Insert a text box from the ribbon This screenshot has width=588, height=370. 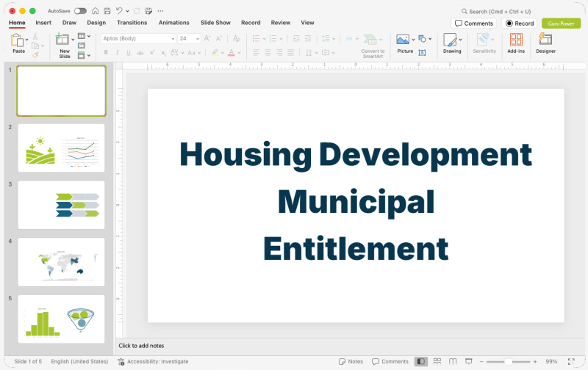point(422,52)
